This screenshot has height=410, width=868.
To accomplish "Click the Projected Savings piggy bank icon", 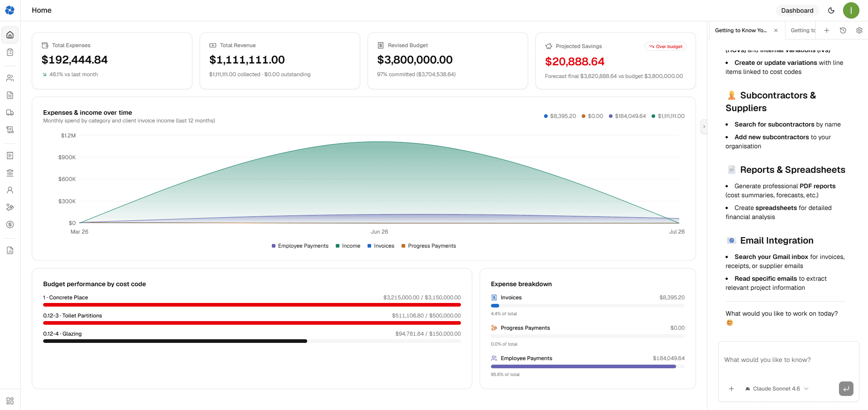I will (x=549, y=46).
